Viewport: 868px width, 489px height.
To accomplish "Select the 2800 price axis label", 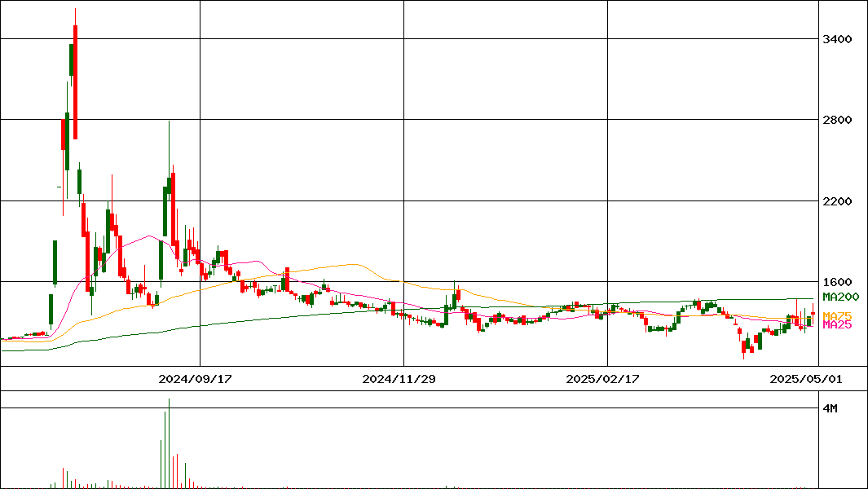I will click(x=837, y=120).
